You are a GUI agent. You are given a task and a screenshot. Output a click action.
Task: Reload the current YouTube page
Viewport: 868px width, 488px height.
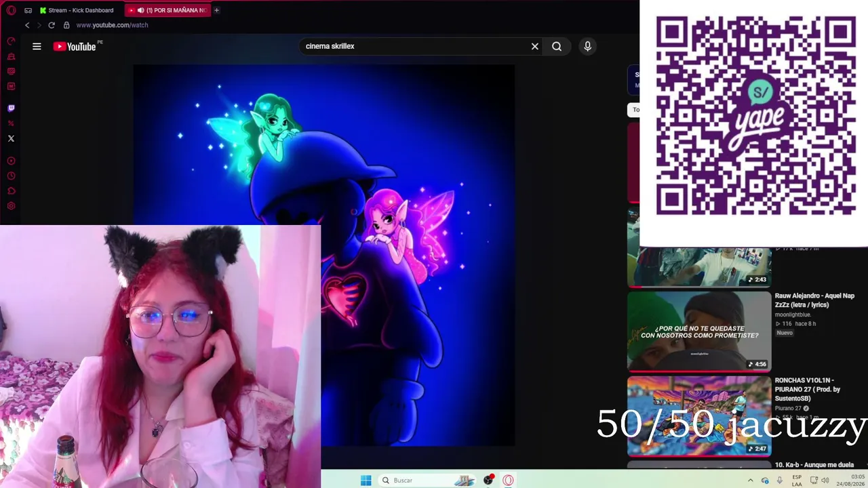click(x=51, y=25)
